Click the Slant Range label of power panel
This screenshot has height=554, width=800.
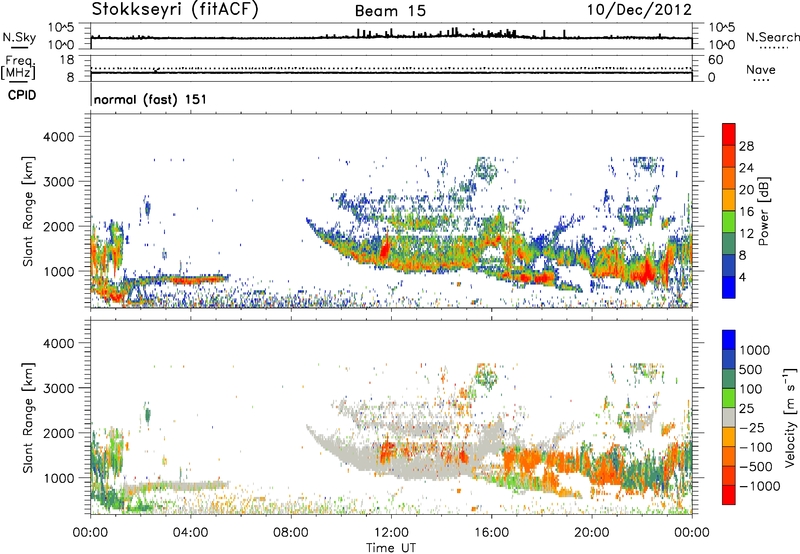(28, 211)
